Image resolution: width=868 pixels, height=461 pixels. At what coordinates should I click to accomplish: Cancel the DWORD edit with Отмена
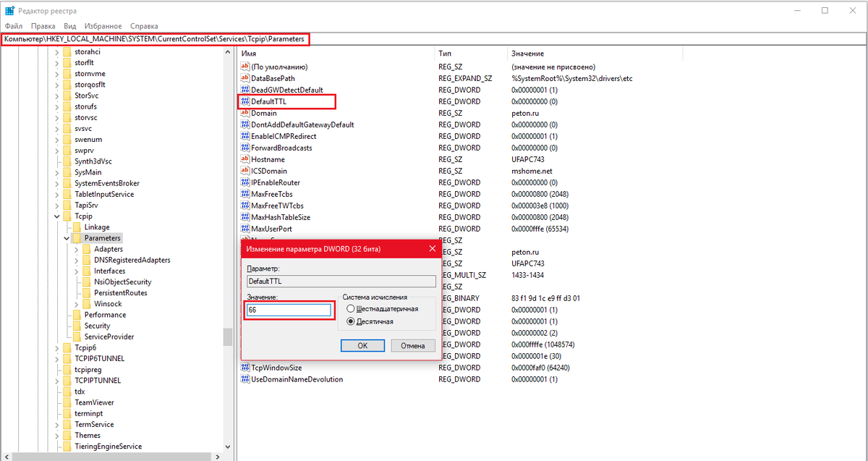coord(413,346)
